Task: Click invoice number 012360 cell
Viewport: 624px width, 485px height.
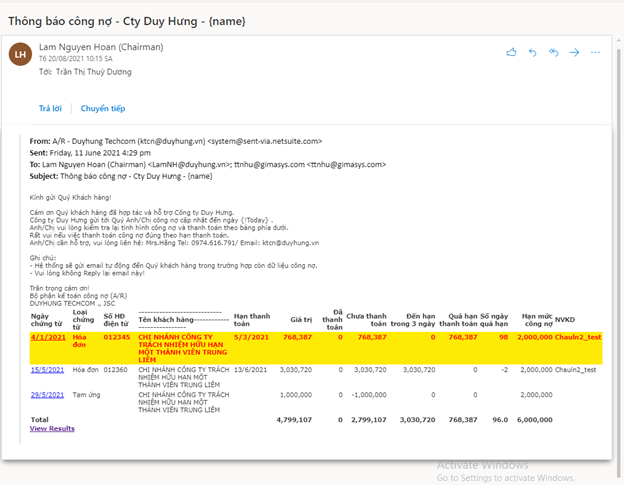Action: coord(115,370)
